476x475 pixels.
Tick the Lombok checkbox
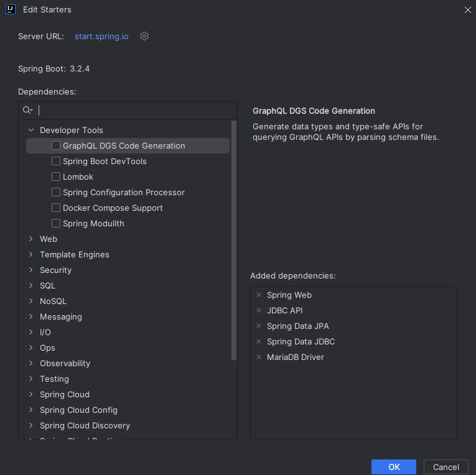56,177
